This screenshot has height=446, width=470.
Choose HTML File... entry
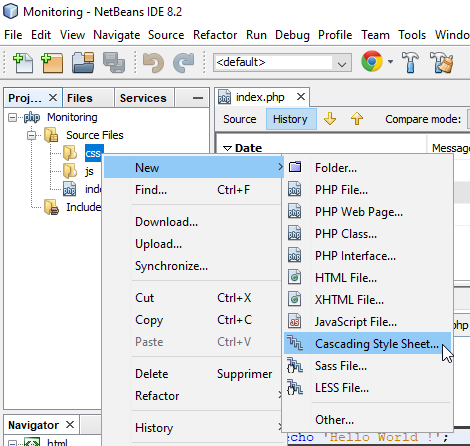pyautogui.click(x=367, y=277)
